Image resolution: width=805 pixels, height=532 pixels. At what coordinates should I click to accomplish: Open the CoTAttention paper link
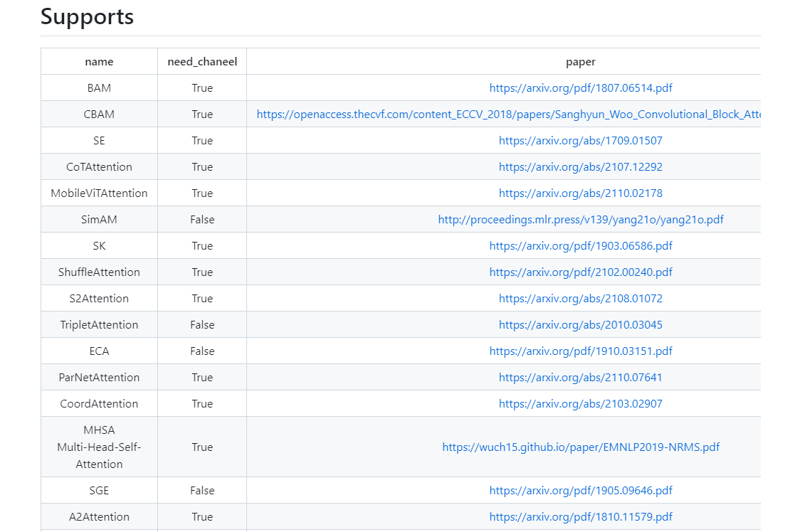point(581,166)
